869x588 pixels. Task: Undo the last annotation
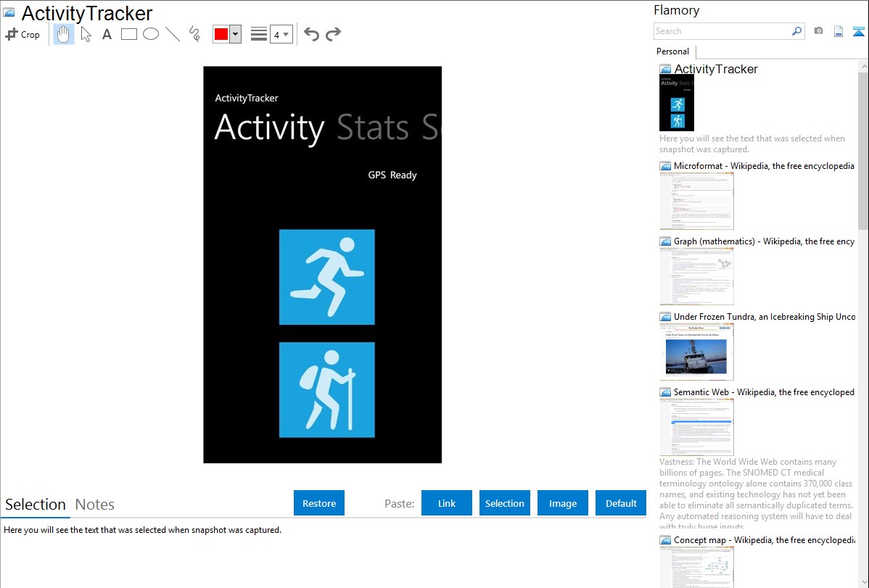(x=311, y=34)
